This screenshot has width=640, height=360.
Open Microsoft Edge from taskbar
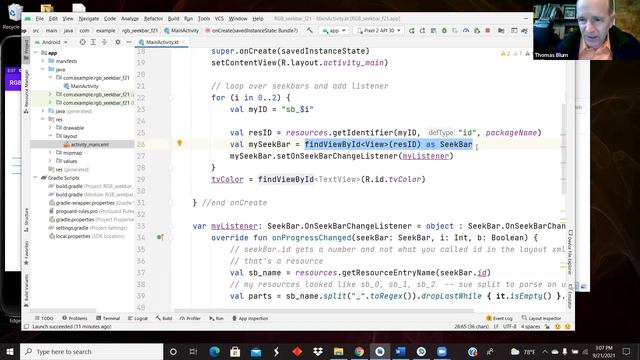[214, 351]
